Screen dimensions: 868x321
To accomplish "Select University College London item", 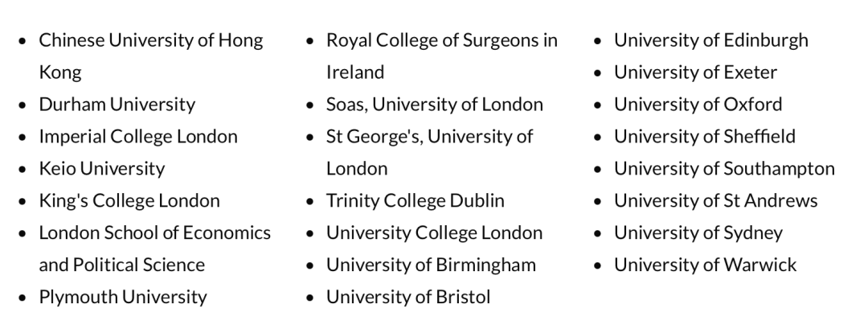I will pyautogui.click(x=434, y=233).
